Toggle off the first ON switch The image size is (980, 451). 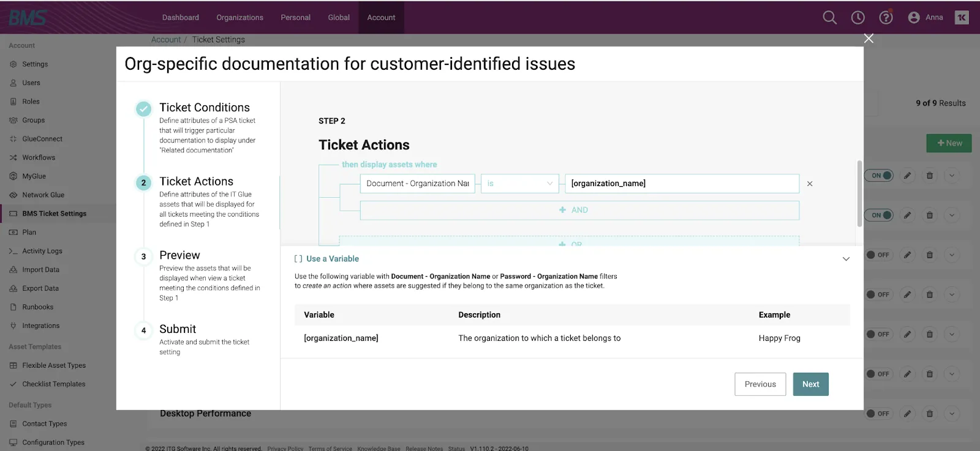[x=880, y=176]
